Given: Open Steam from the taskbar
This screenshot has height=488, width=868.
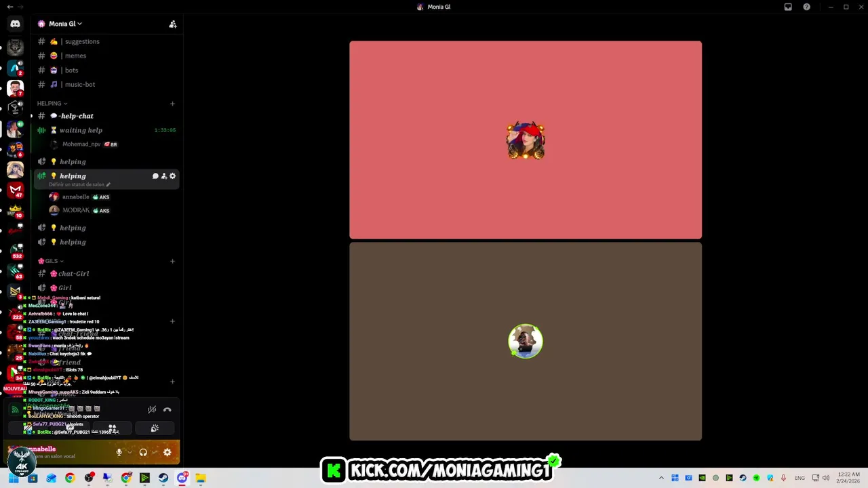Looking at the screenshot, I should [x=163, y=478].
